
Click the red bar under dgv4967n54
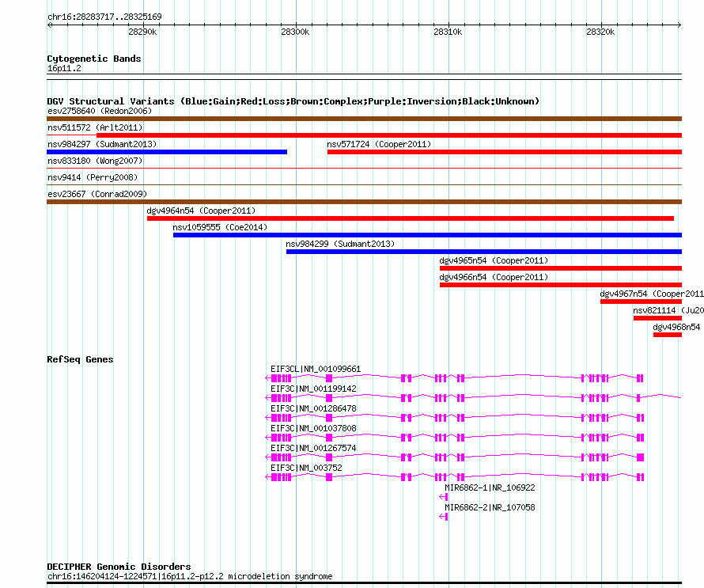pyautogui.click(x=642, y=302)
